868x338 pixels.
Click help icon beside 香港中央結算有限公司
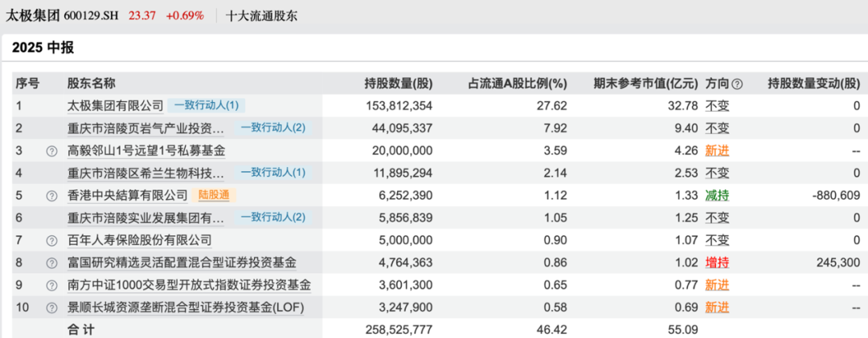[x=52, y=196]
